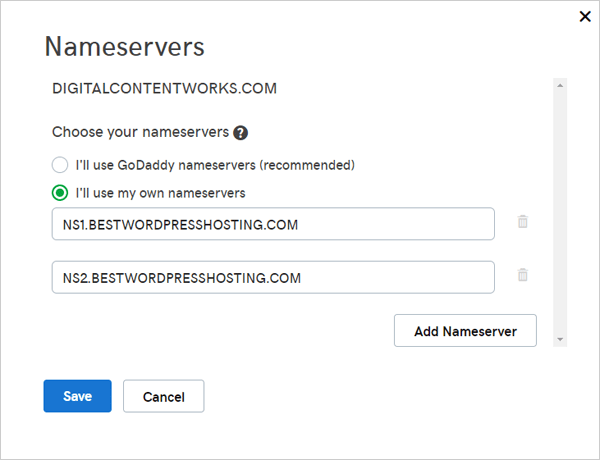The image size is (600, 460).
Task: Delete the NS1.BESTWORDPRESSHOSTING.COM nameserver
Action: click(523, 222)
